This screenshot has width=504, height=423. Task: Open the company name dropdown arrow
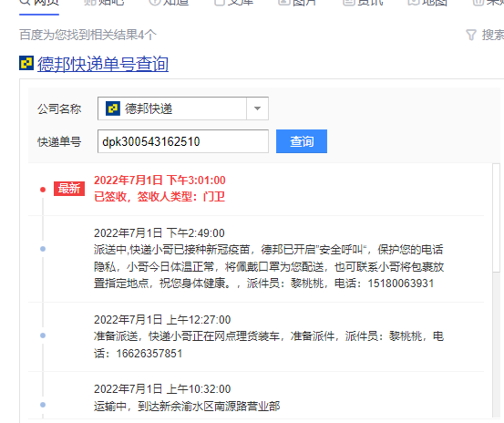257,108
